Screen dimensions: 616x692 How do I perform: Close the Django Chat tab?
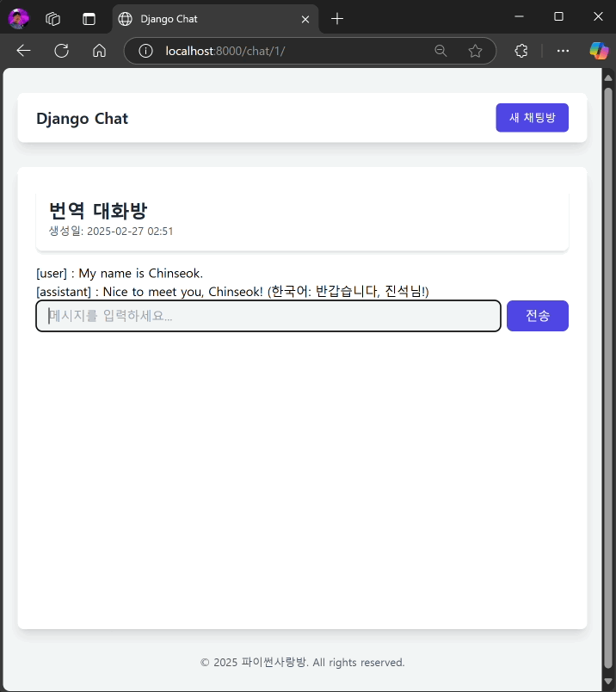tap(305, 18)
